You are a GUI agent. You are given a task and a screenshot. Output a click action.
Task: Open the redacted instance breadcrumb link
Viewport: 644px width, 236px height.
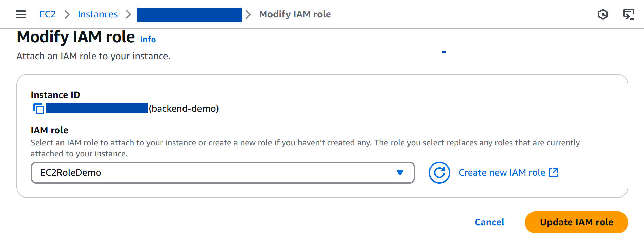pyautogui.click(x=189, y=15)
